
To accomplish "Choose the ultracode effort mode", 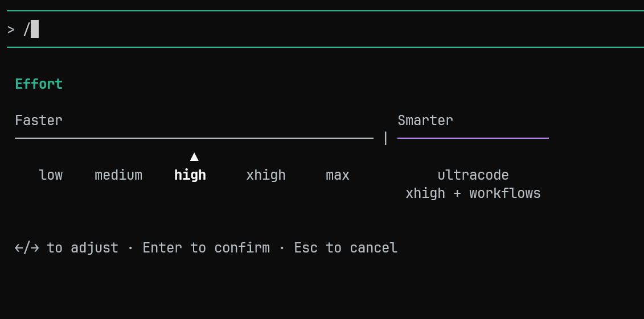I will 473,175.
